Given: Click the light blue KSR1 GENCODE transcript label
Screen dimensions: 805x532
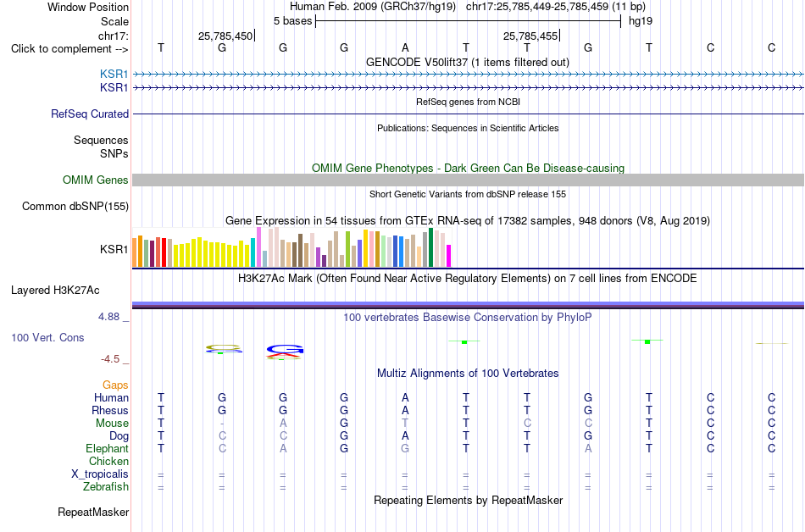Looking at the screenshot, I should [114, 75].
